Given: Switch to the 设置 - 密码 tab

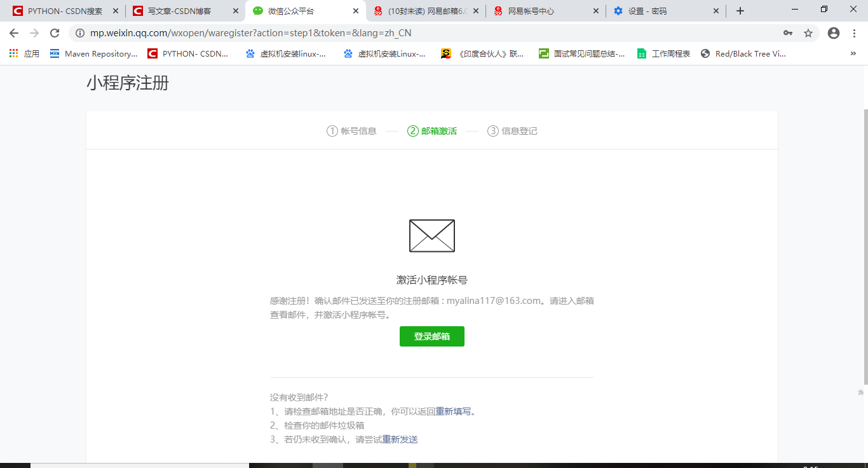Looking at the screenshot, I should [x=665, y=11].
